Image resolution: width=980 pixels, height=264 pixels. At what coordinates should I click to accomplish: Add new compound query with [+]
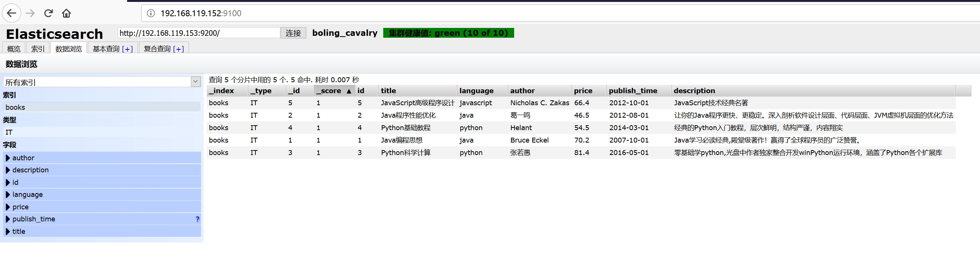click(x=178, y=49)
